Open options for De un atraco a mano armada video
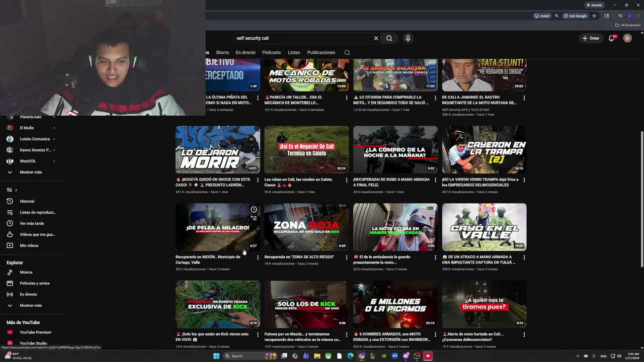644x362 pixels. click(524, 257)
